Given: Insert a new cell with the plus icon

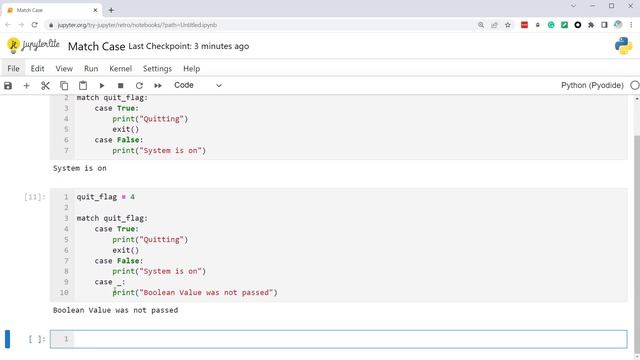Looking at the screenshot, I should (27, 86).
